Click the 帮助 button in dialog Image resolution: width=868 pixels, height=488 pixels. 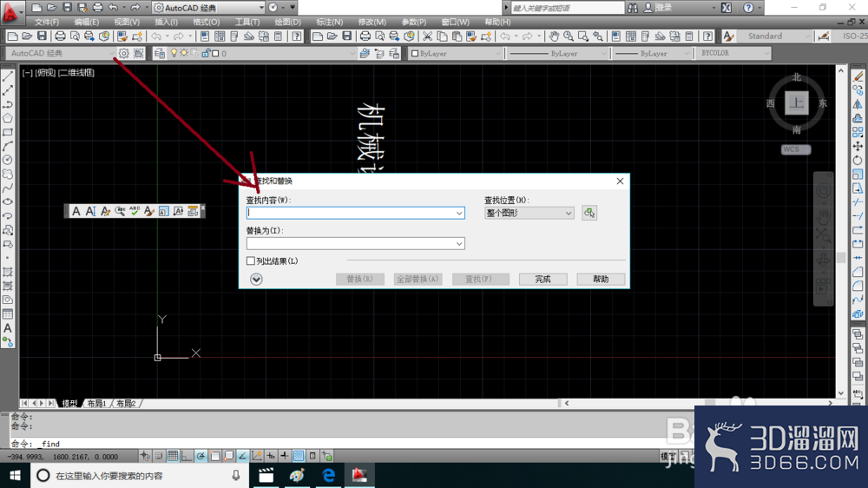coord(601,280)
